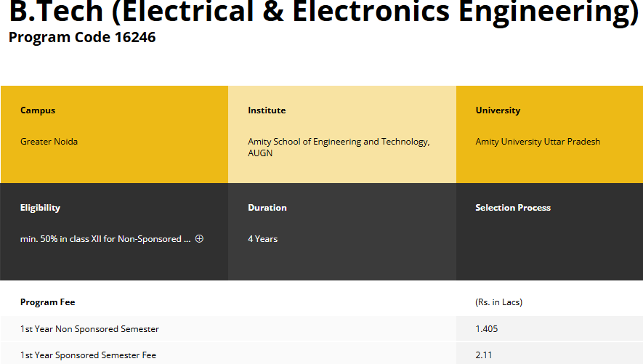
Task: Expand eligibility details with the plus icon
Action: pyautogui.click(x=199, y=238)
